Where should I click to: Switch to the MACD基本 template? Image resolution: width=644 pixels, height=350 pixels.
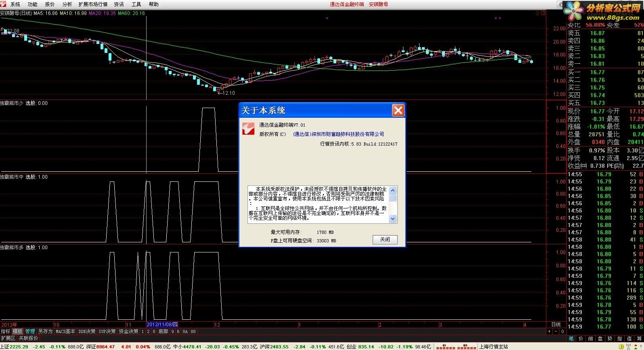pyautogui.click(x=65, y=331)
